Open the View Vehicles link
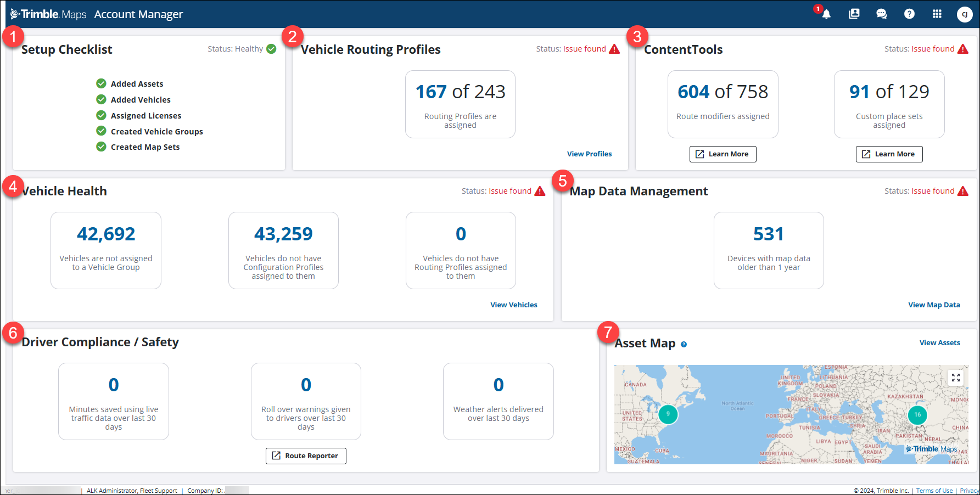Image resolution: width=980 pixels, height=495 pixels. 513,305
